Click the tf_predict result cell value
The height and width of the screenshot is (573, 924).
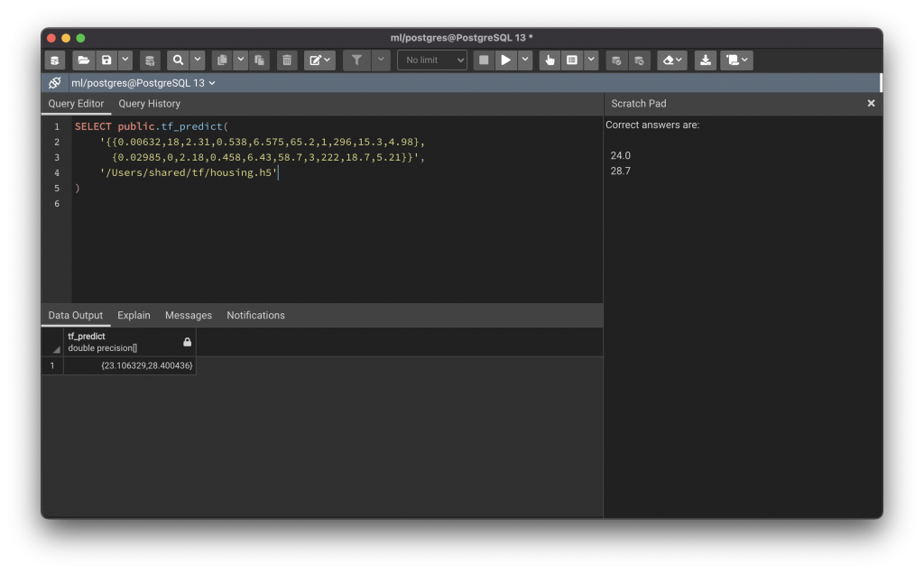(146, 365)
